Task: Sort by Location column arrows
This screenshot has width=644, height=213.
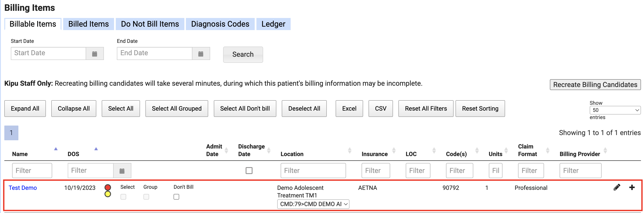Action: click(349, 150)
